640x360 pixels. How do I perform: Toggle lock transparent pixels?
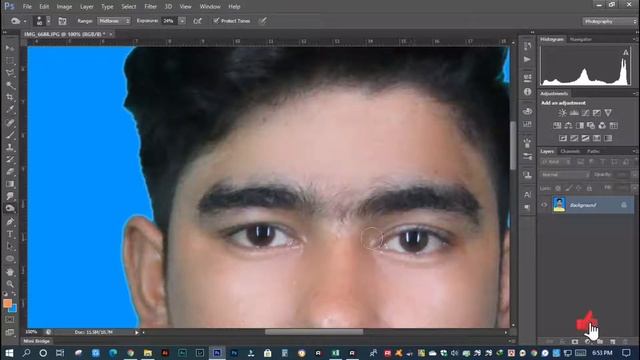click(x=558, y=188)
